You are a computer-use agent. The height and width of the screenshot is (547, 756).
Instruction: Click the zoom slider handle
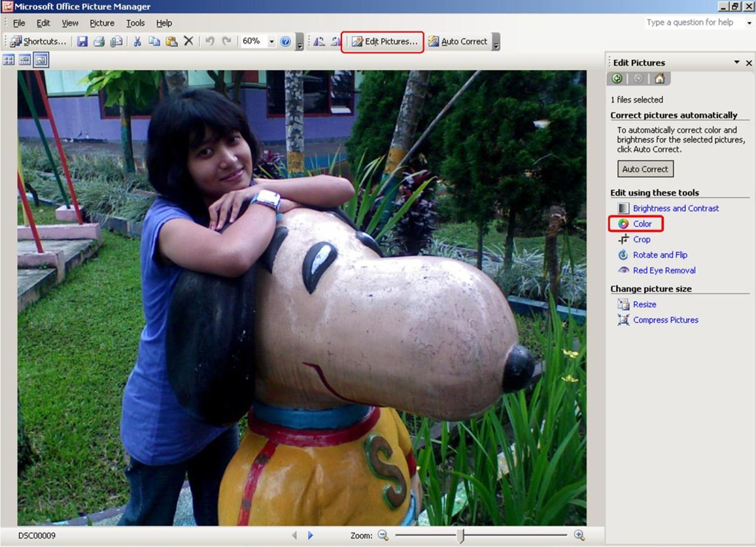click(461, 535)
